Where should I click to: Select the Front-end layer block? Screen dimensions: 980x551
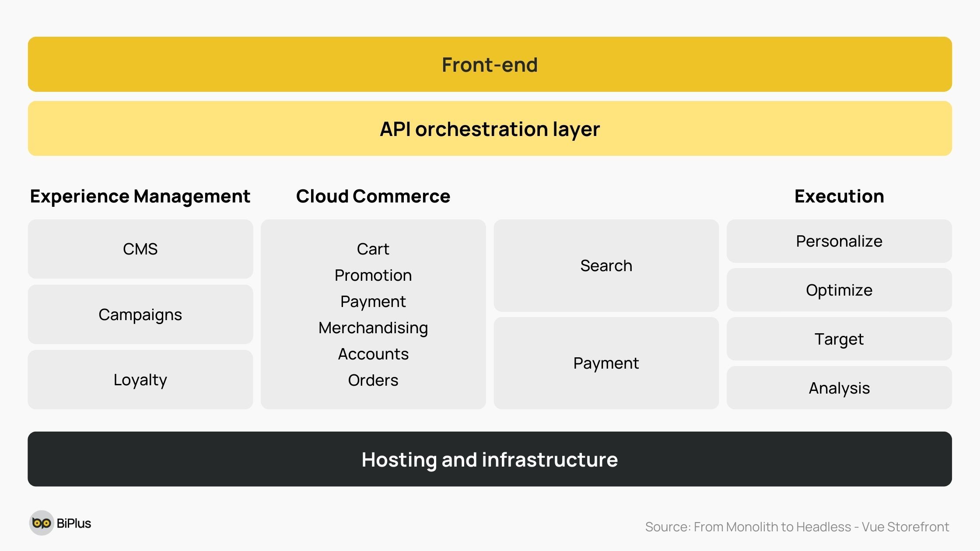[490, 65]
